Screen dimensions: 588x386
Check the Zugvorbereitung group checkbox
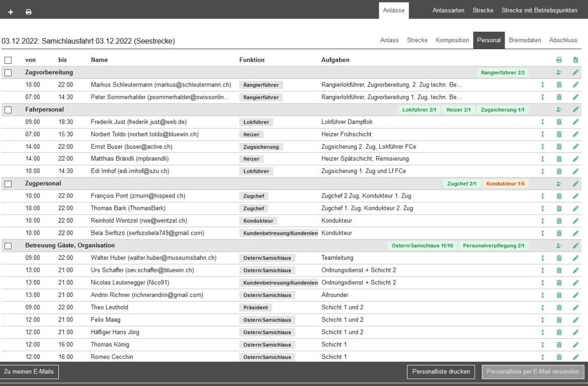pyautogui.click(x=8, y=73)
